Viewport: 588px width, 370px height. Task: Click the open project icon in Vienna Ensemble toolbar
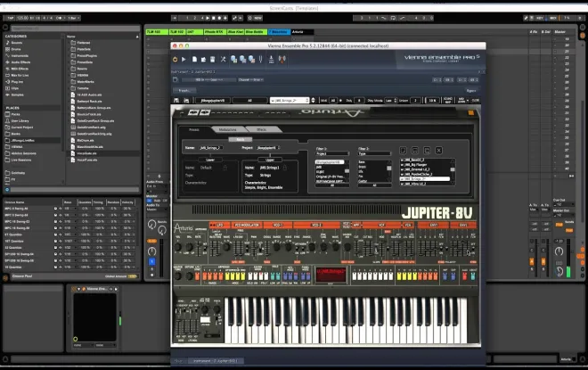coord(203,60)
